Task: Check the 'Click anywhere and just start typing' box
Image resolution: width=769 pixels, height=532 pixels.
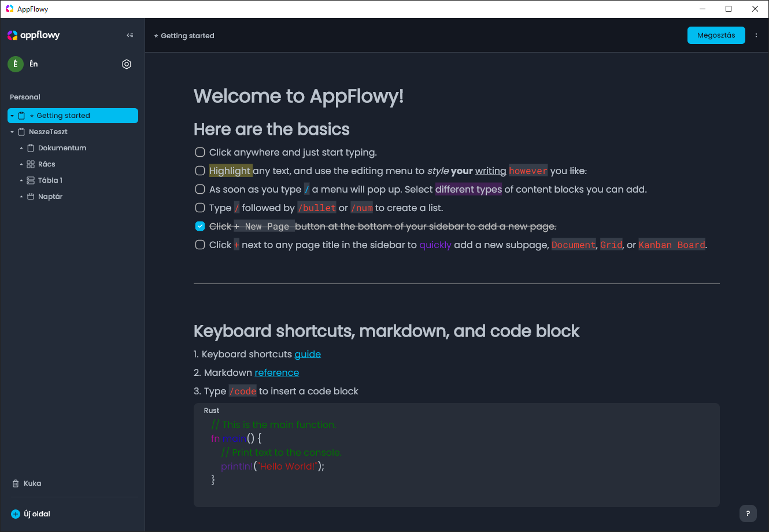Action: (200, 152)
